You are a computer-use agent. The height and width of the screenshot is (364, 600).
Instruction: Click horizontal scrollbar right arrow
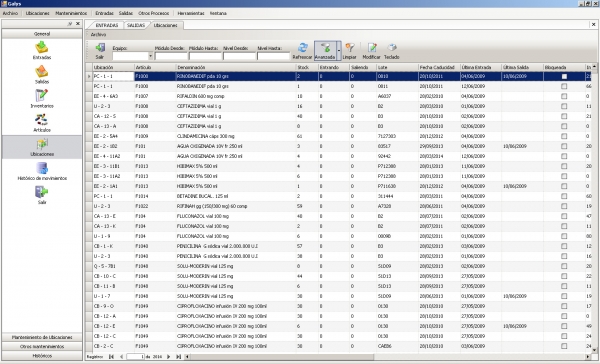(588, 357)
